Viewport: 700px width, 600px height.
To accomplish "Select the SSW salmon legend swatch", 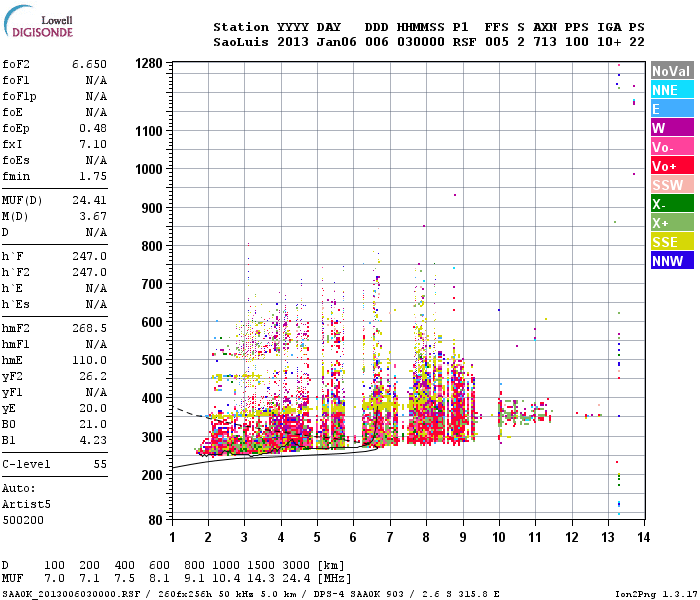I will (x=672, y=184).
